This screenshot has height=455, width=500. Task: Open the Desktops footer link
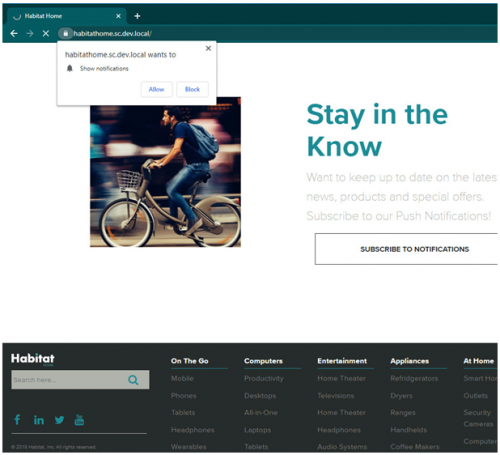(x=260, y=396)
